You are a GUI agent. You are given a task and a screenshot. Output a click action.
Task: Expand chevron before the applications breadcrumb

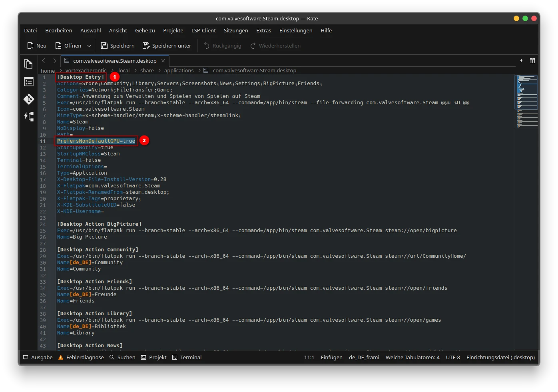coord(159,70)
